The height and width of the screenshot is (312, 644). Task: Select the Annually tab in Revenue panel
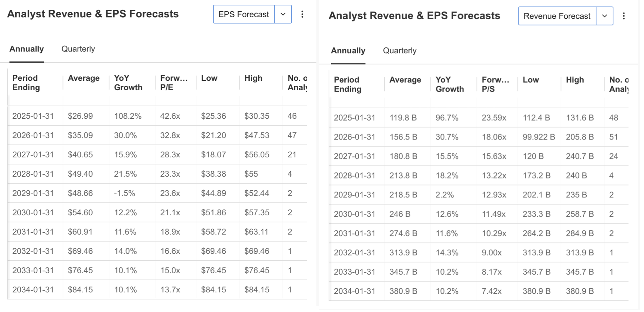348,51
